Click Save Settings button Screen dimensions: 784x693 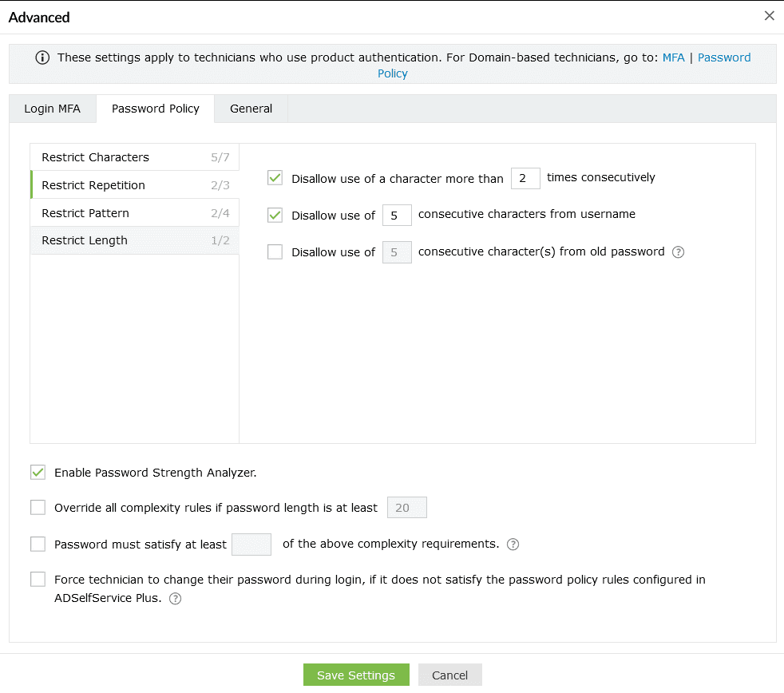click(x=356, y=675)
